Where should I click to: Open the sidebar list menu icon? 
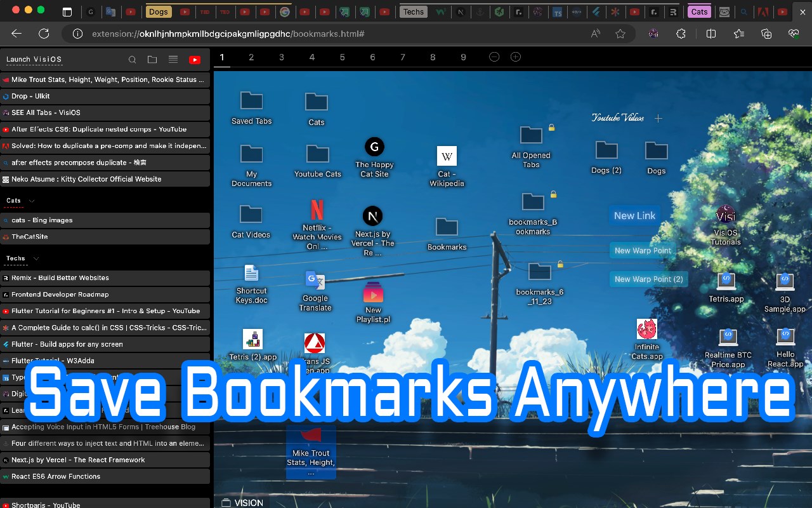tap(173, 60)
